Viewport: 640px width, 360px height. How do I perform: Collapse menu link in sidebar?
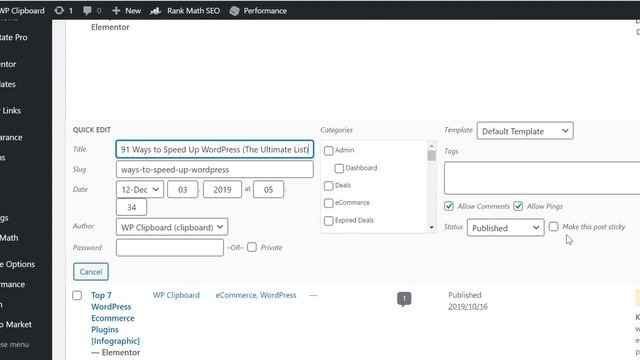[15, 344]
